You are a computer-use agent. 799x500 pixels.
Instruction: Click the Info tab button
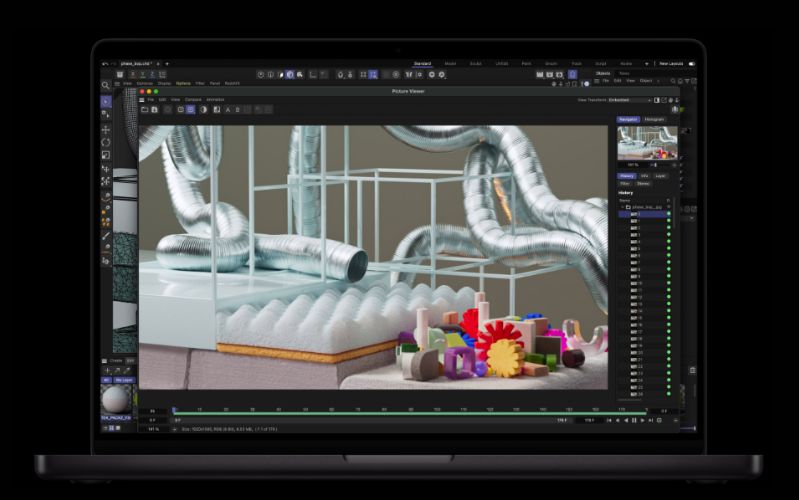click(644, 175)
